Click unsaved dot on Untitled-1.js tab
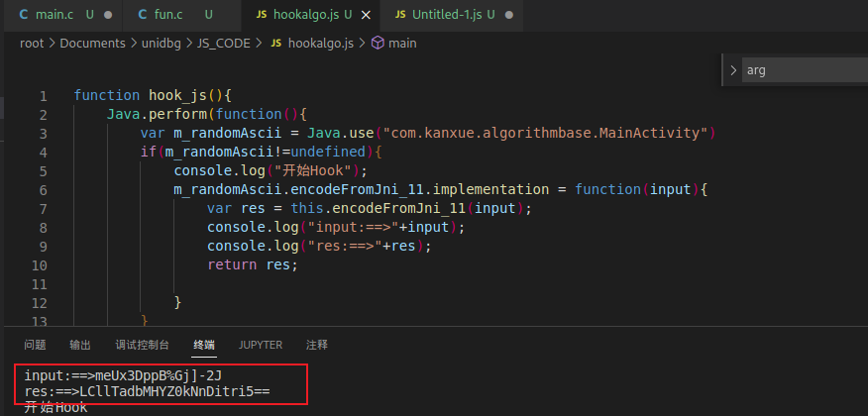Screen dimensions: 868x416 (x=509, y=15)
